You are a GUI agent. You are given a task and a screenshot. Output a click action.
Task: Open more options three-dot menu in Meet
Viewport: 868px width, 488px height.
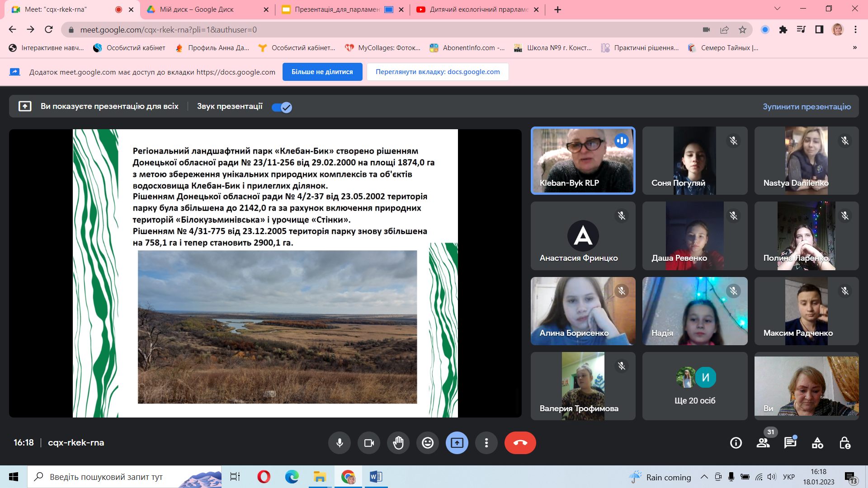[x=486, y=443]
